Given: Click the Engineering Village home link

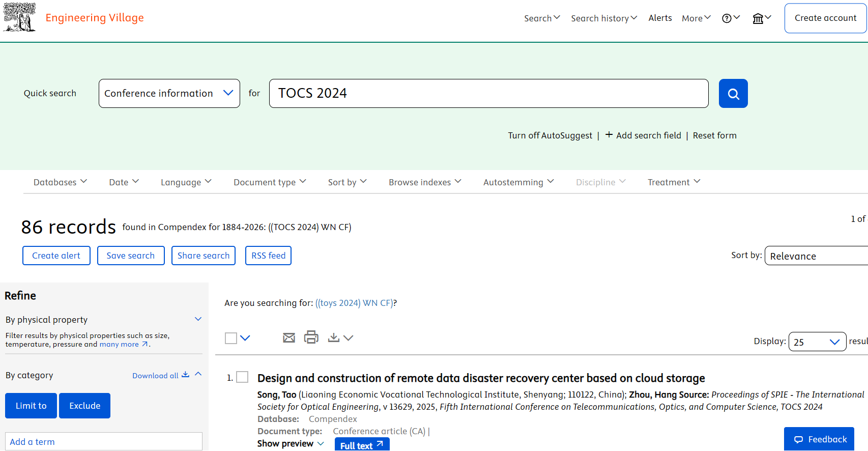Looking at the screenshot, I should click(x=95, y=18).
